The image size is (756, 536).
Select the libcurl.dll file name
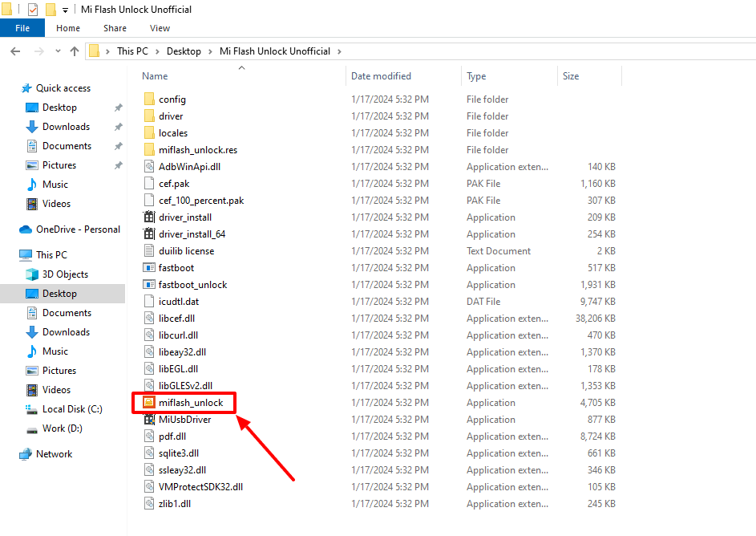[179, 335]
